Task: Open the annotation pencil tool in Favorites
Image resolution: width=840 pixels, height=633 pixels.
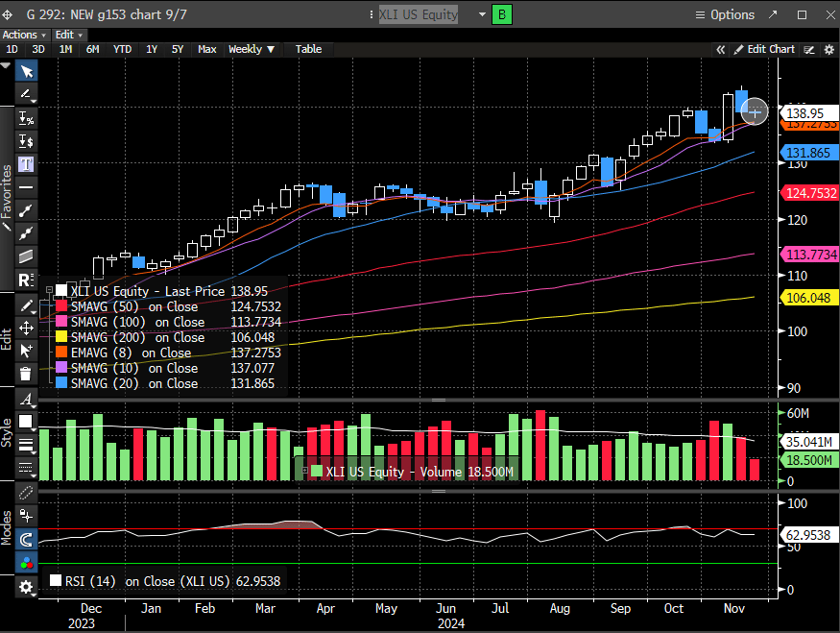Action: point(26,94)
